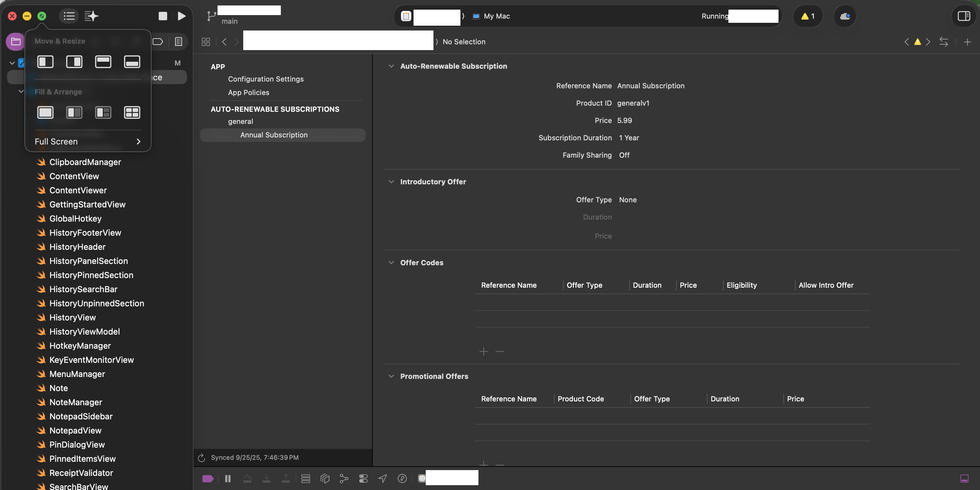
Task: Open Configuration Settings in APP list
Action: pyautogui.click(x=265, y=79)
